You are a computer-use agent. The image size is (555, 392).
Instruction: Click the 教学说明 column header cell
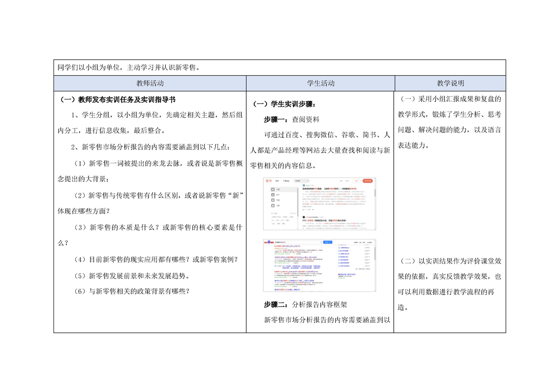click(450, 83)
